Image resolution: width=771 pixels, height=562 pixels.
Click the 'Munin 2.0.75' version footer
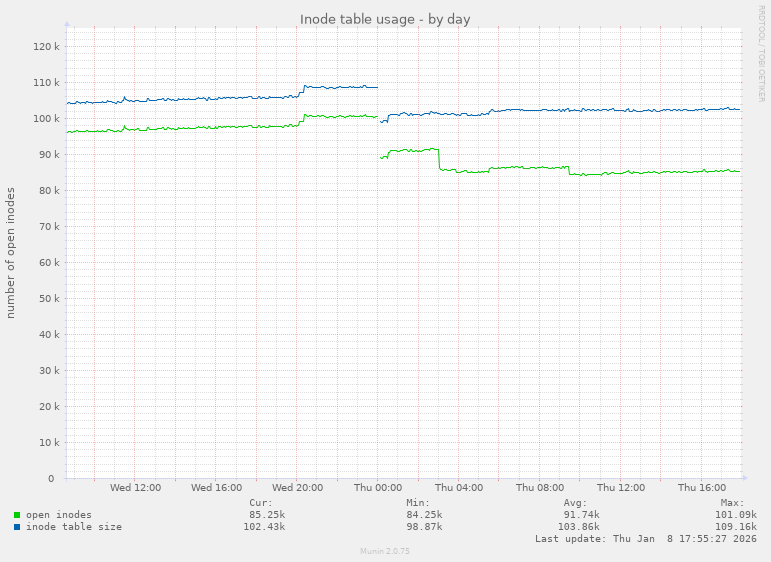point(385,551)
